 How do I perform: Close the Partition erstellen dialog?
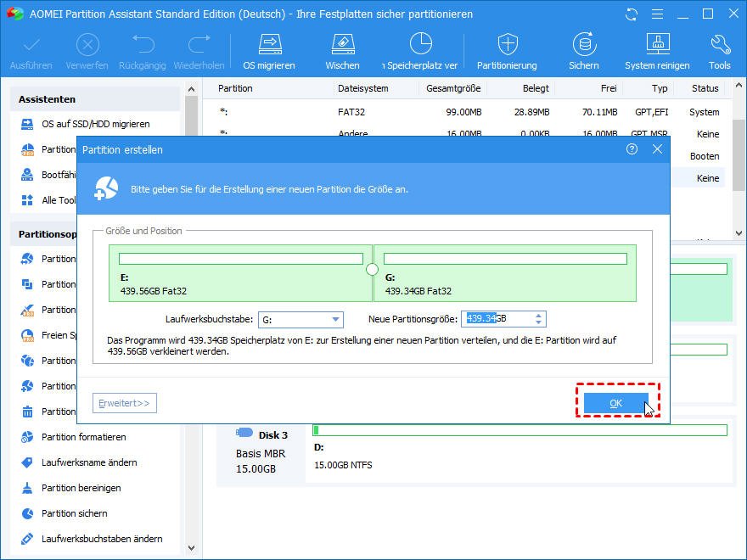[x=657, y=149]
